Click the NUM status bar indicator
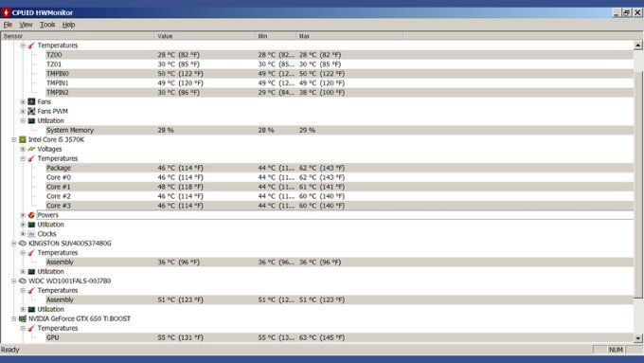Image resolution: width=644 pixels, height=363 pixels. coord(616,350)
